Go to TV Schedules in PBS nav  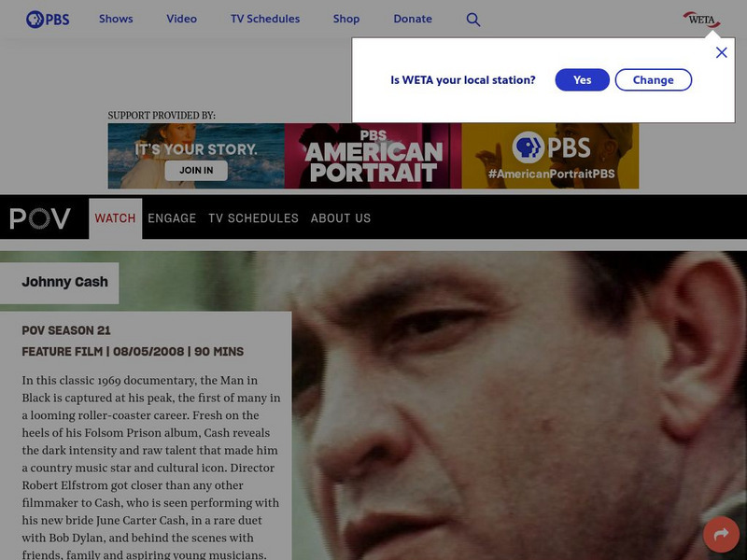(265, 19)
